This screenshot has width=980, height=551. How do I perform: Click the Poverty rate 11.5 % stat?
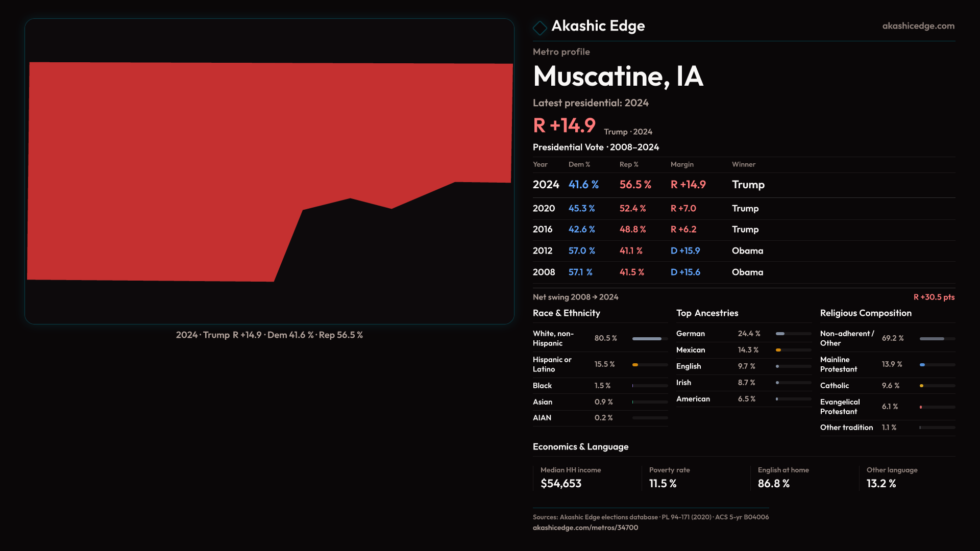pos(663,484)
